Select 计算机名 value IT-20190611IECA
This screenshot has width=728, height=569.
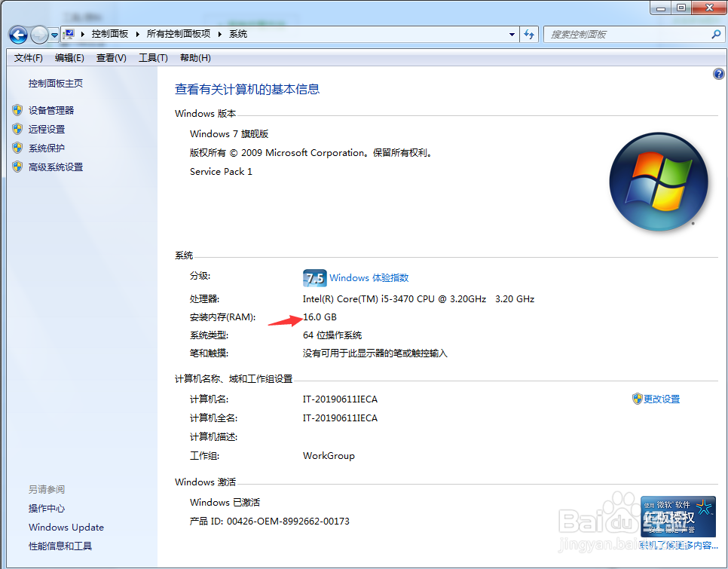[x=340, y=399]
